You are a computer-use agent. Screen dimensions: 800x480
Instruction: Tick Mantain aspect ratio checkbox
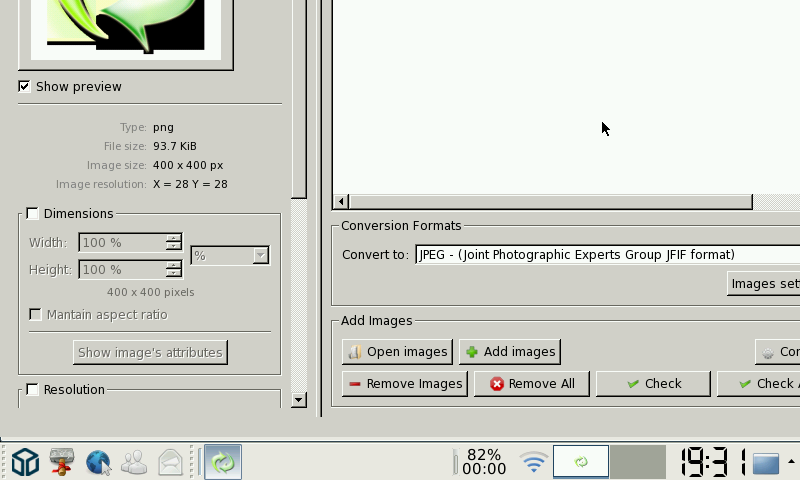click(35, 314)
